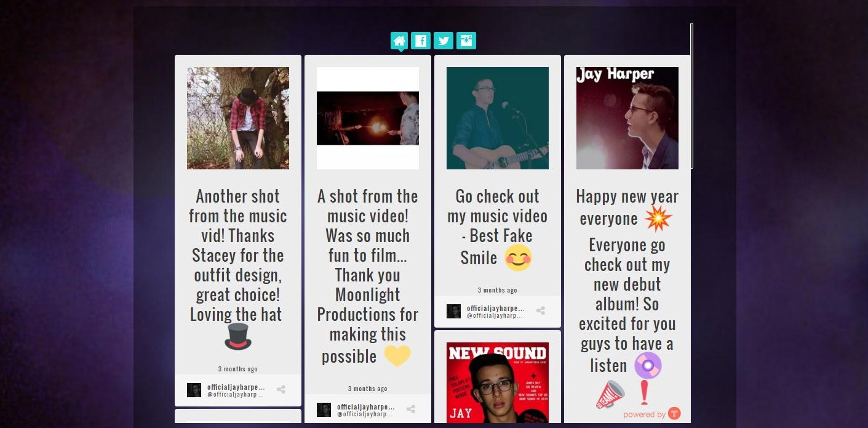The height and width of the screenshot is (428, 868).
Task: Click '3 months ago' on 'Best Fake Smile' post
Action: [x=498, y=290]
